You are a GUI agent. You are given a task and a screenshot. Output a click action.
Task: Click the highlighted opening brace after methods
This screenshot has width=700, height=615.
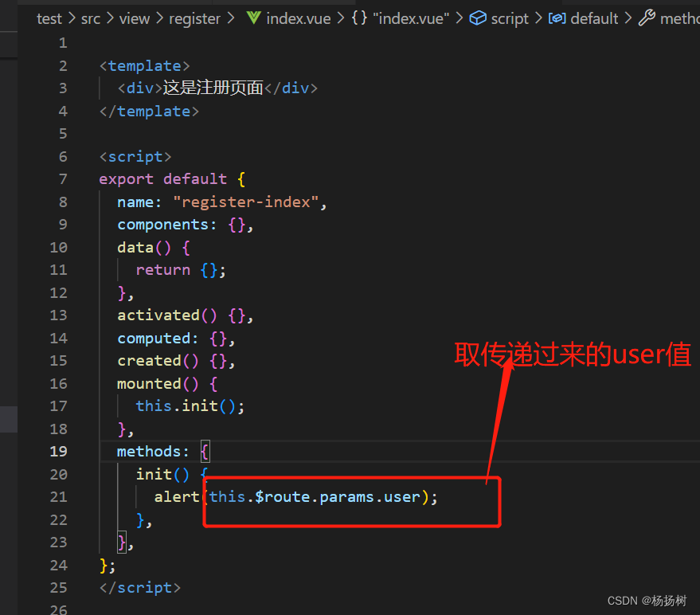click(205, 452)
